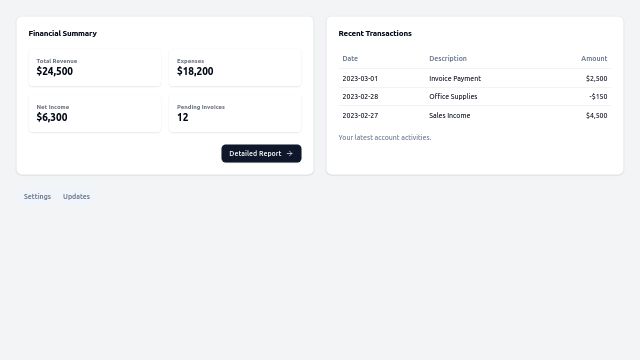Click the Recent Transactions heading
Image resolution: width=640 pixels, height=360 pixels.
(x=375, y=33)
